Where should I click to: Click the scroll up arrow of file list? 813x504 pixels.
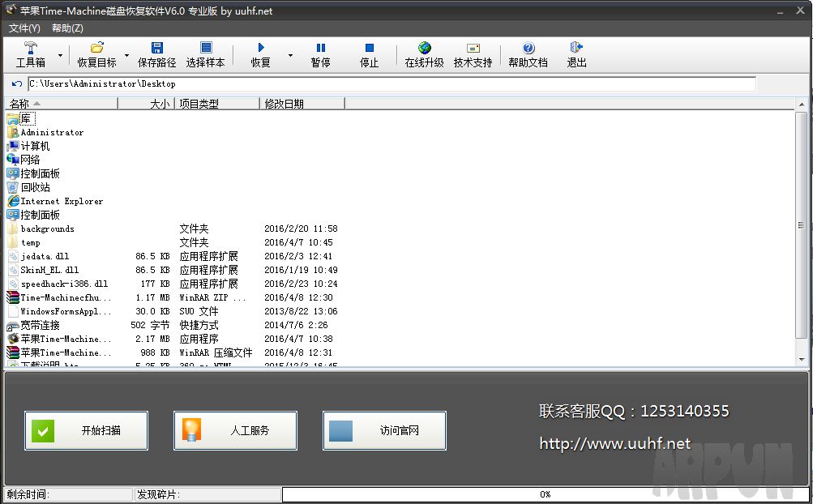(x=802, y=105)
